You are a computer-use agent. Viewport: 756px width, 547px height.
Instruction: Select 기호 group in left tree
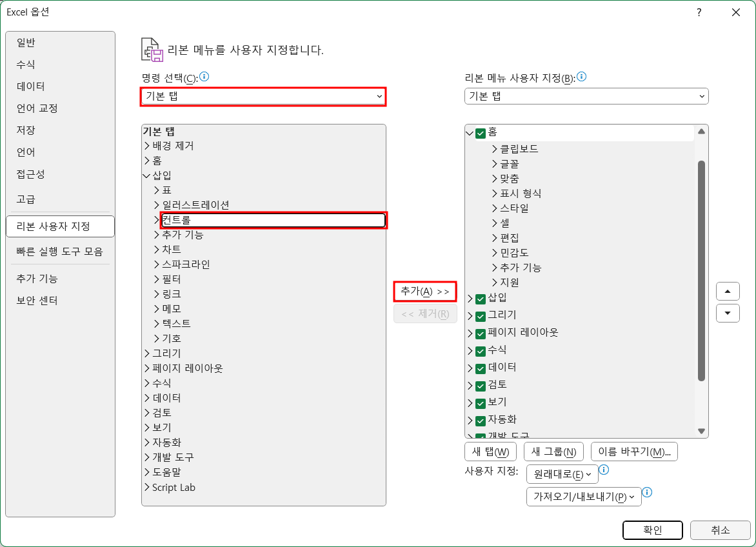point(171,339)
